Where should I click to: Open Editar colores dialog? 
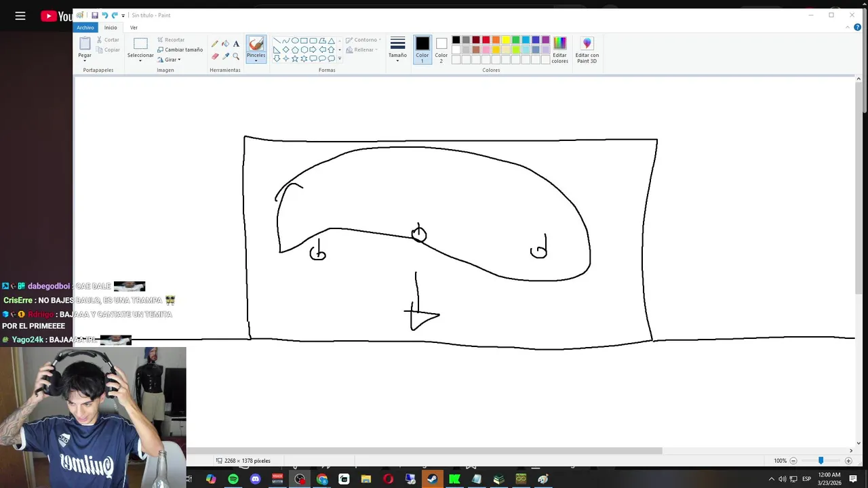(559, 50)
